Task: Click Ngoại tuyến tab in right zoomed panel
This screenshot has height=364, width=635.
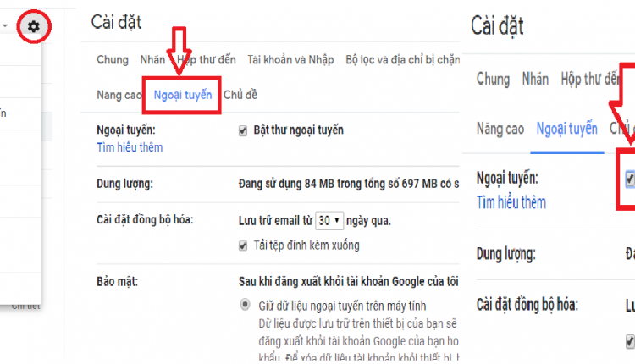Action: 566,129
